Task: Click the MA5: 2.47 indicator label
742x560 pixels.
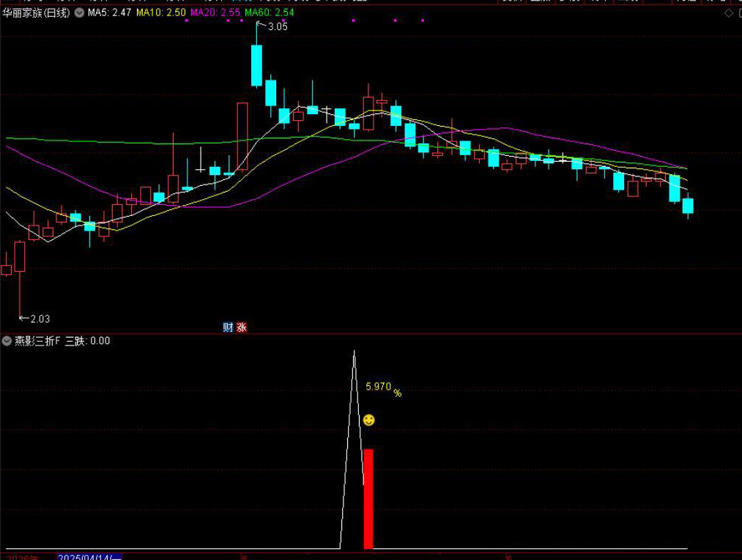Action: click(x=110, y=13)
